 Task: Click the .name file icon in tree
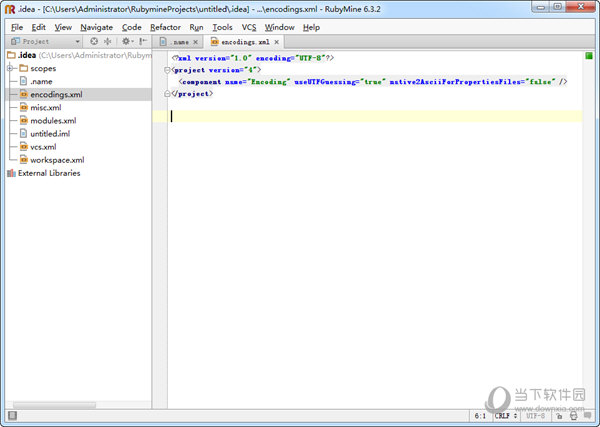pyautogui.click(x=23, y=81)
